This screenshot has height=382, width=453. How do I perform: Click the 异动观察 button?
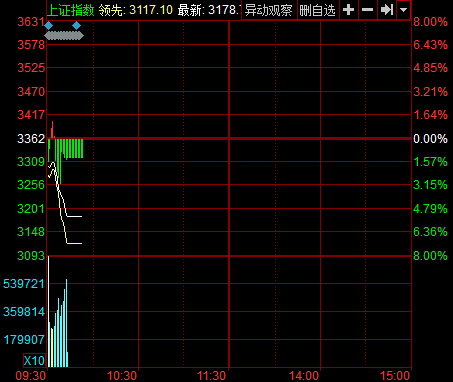point(269,10)
